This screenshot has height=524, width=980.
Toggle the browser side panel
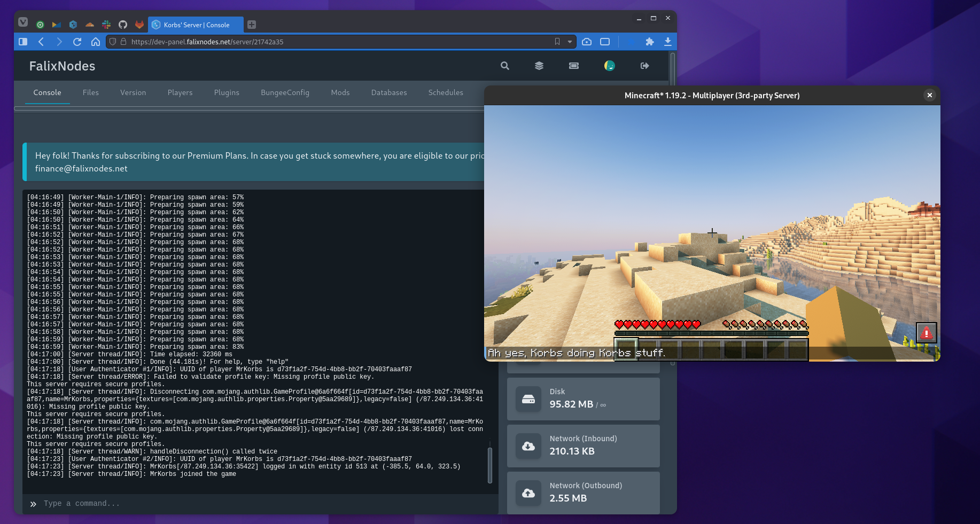coord(23,42)
